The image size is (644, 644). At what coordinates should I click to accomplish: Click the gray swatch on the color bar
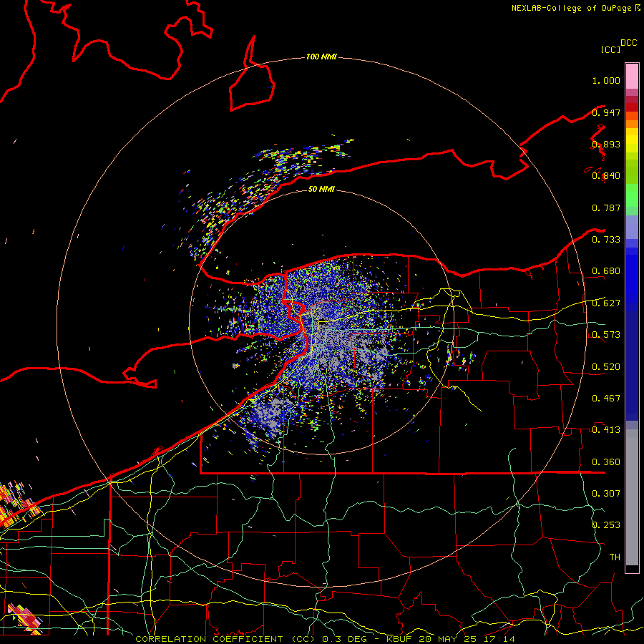tap(632, 497)
